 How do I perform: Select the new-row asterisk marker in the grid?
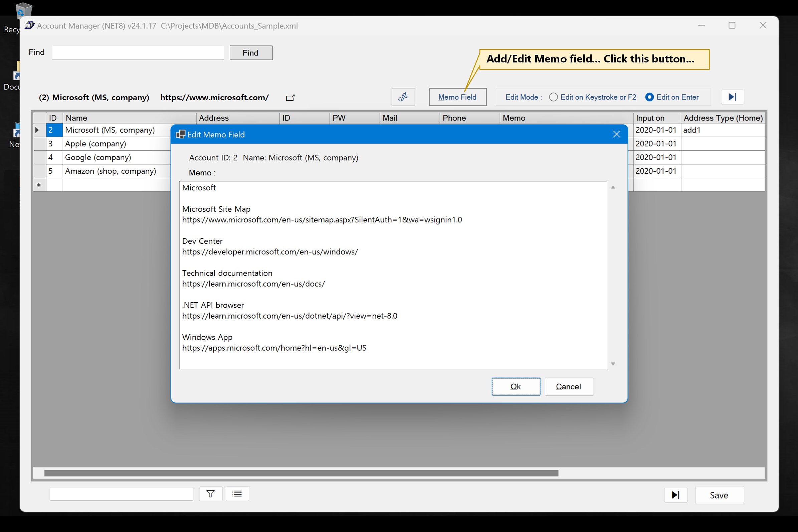pyautogui.click(x=39, y=185)
